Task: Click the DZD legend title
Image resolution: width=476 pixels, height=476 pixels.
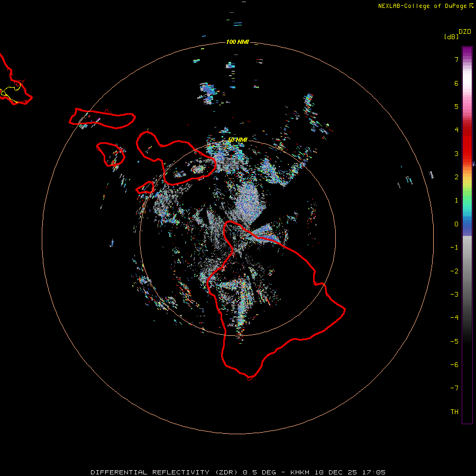Action: click(465, 32)
